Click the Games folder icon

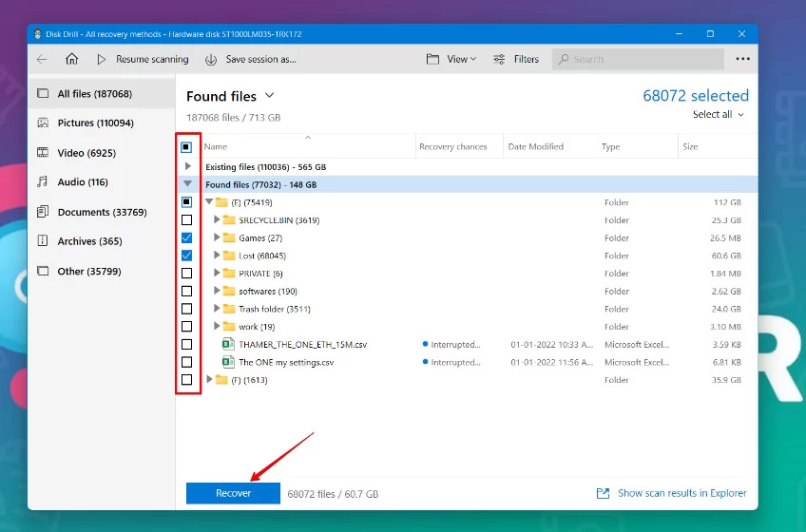click(229, 238)
